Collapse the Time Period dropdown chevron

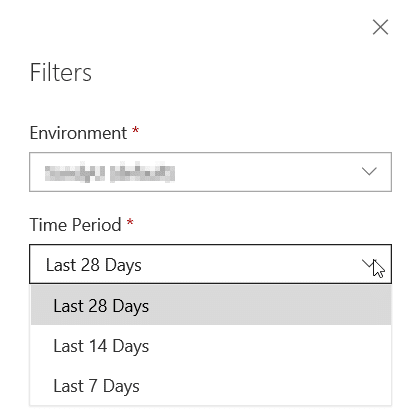[x=369, y=264]
